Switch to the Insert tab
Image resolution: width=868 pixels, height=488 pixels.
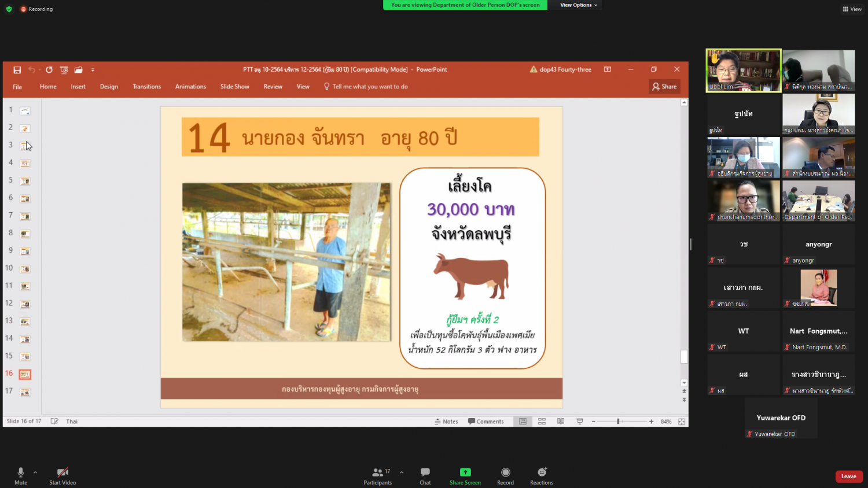(x=78, y=87)
